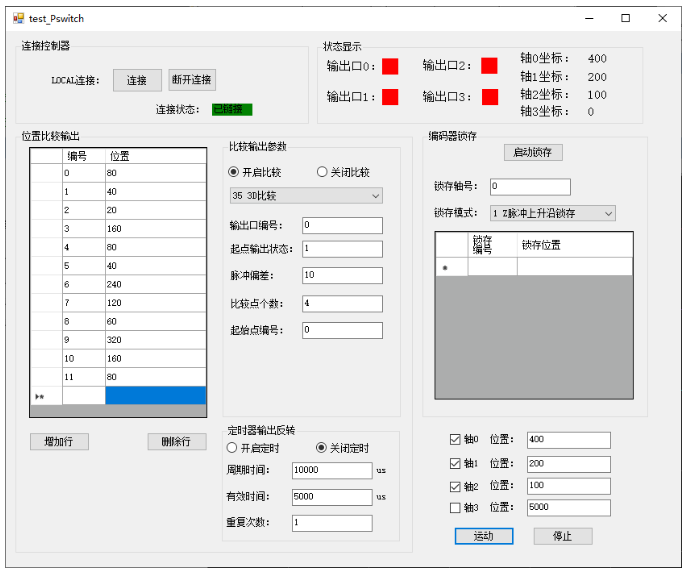Screen dimensions: 690x577
Task: Toggle the 轴1 checkbox
Action: (x=455, y=463)
